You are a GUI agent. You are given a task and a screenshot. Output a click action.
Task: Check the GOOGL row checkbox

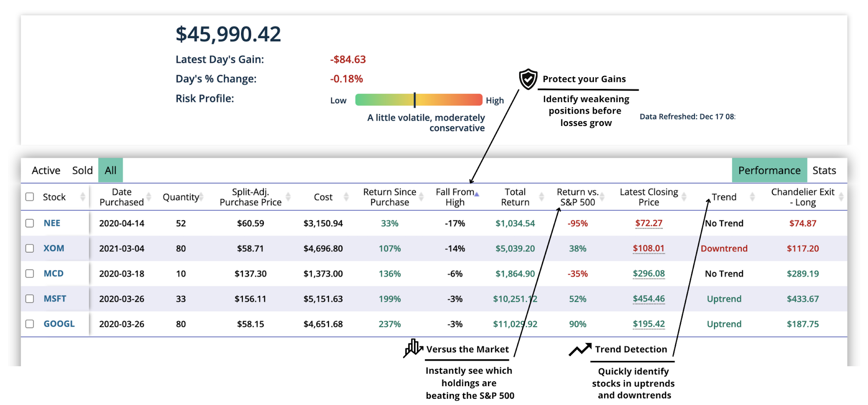coord(30,324)
